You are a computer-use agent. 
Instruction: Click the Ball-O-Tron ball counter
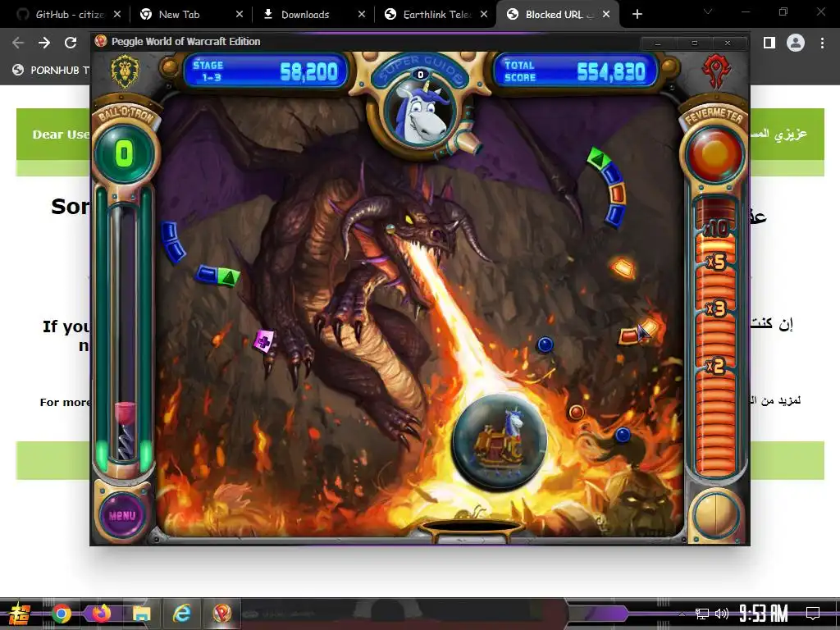[125, 153]
